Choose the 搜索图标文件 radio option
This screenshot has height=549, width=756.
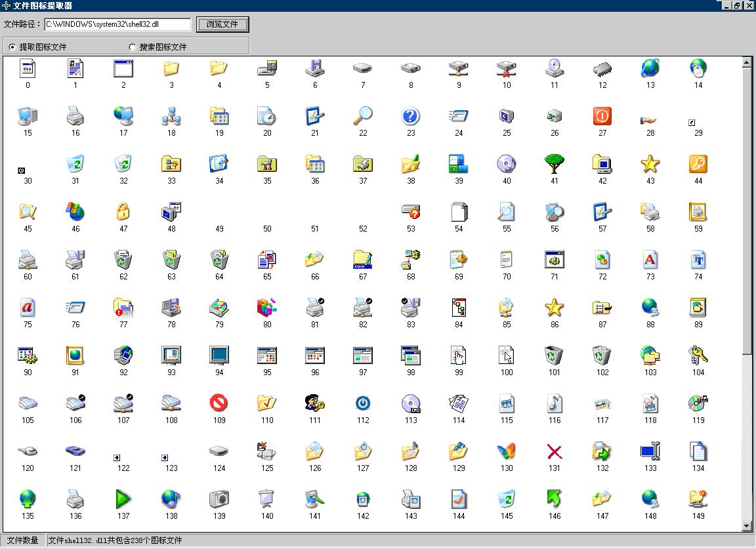point(133,47)
